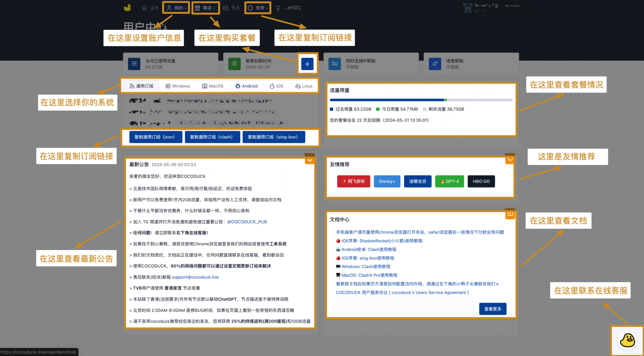Viewport: 644px width, 356px height.
Task: Open the 我的 dropdown menu
Action: point(176,8)
